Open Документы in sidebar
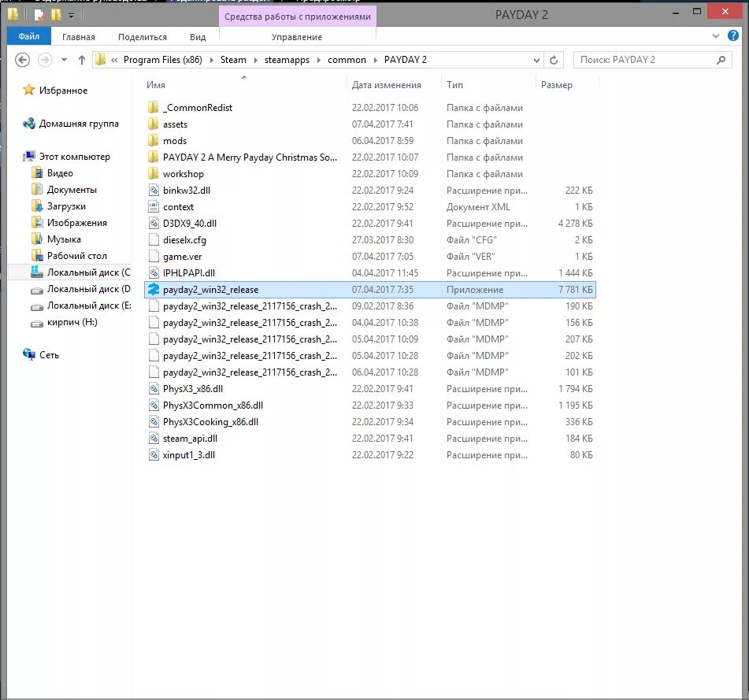 72,190
